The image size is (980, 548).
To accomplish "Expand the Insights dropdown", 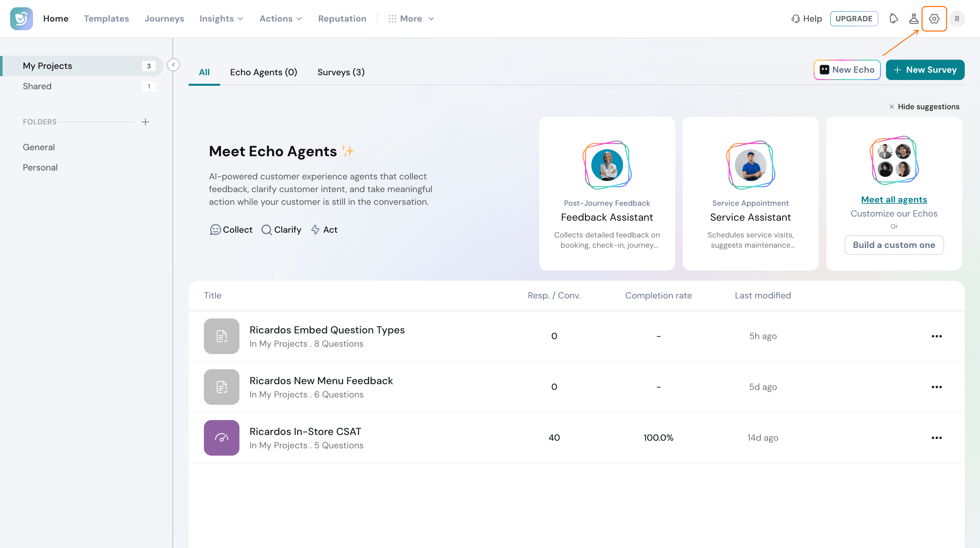I will [x=221, y=19].
